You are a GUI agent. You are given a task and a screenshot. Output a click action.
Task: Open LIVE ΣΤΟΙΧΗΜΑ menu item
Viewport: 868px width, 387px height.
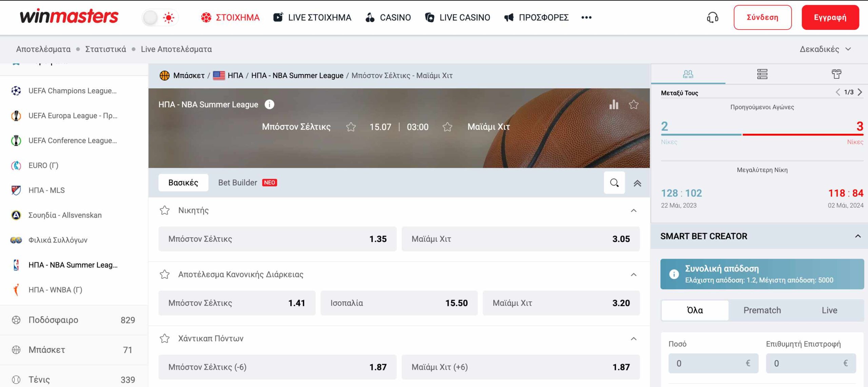tap(312, 17)
